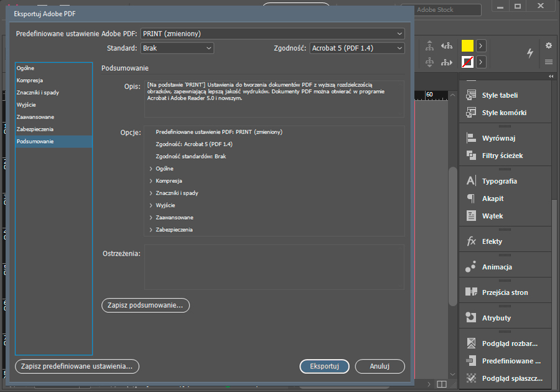Switch to the Kompresja section in sidebar
The width and height of the screenshot is (560, 392).
54,80
